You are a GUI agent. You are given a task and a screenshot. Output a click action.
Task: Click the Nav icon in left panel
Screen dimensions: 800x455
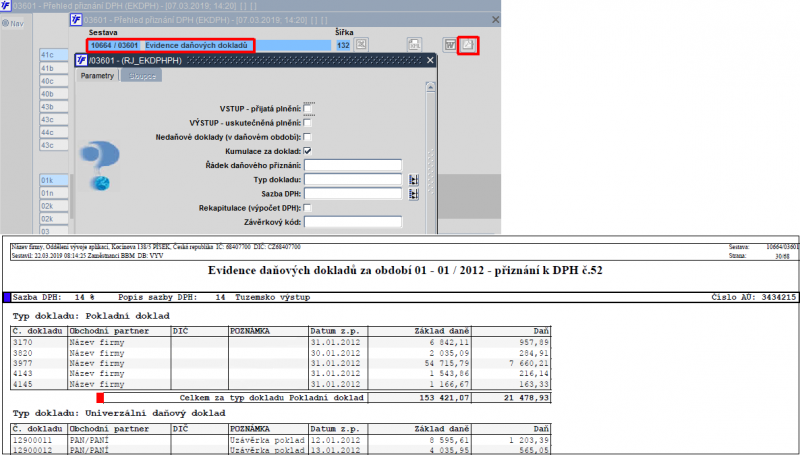click(x=13, y=23)
